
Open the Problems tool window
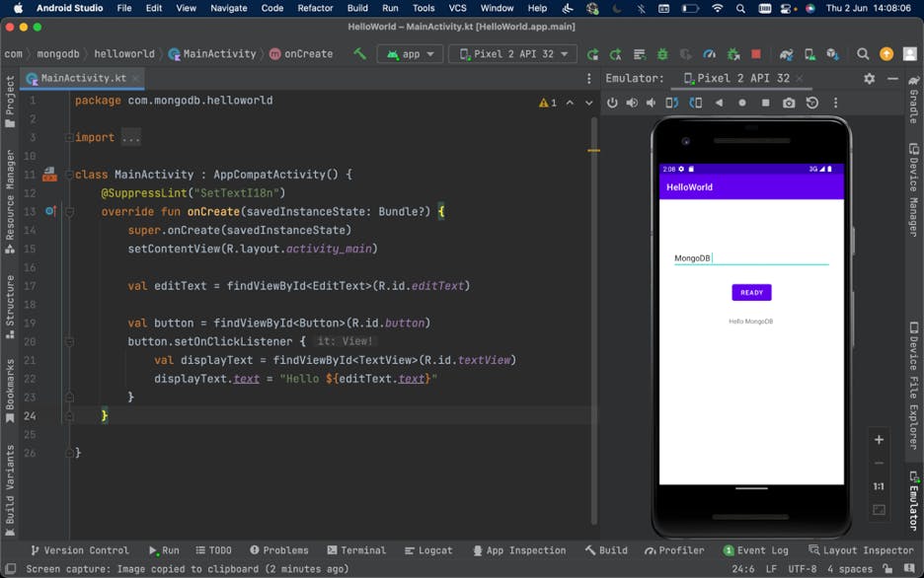click(x=279, y=550)
